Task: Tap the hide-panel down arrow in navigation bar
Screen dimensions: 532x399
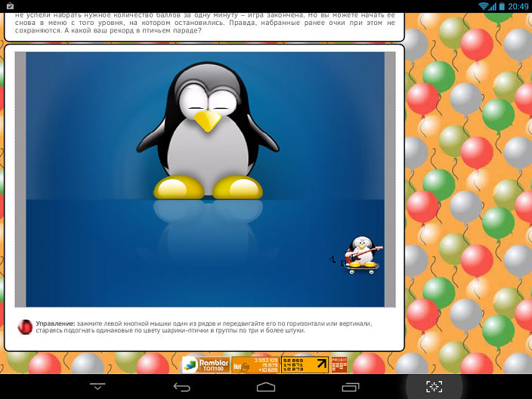Action: (97, 386)
